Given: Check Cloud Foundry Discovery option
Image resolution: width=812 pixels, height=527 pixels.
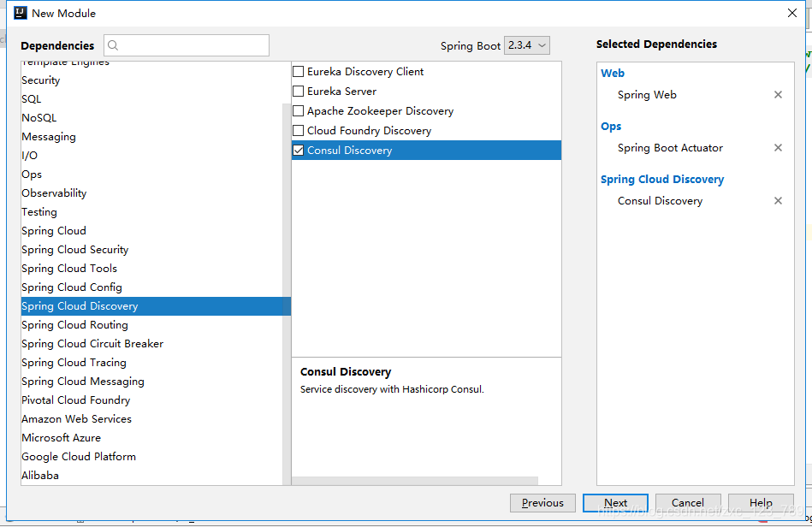Looking at the screenshot, I should pyautogui.click(x=299, y=130).
